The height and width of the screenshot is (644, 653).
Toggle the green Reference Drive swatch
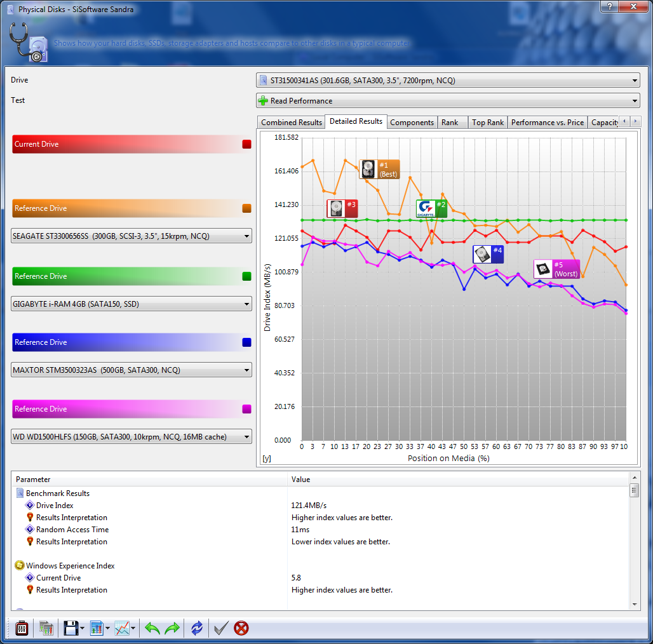[x=246, y=276]
